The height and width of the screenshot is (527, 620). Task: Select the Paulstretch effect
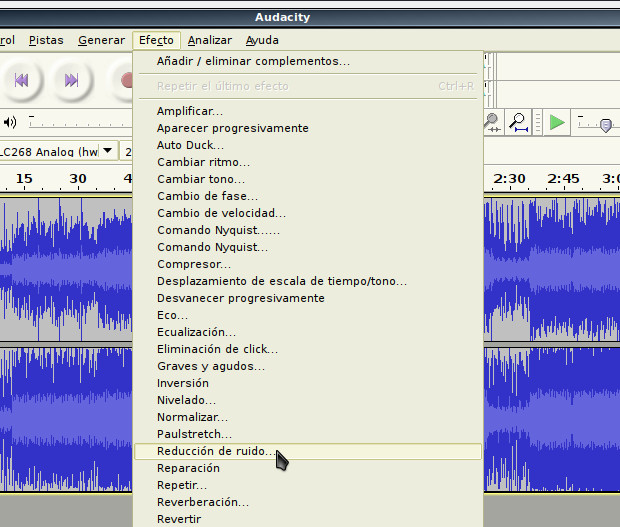[x=308, y=434]
